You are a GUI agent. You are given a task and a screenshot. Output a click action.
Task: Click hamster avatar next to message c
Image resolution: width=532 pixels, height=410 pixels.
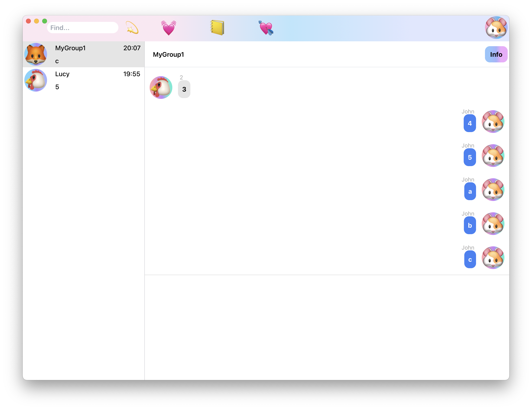pyautogui.click(x=493, y=258)
